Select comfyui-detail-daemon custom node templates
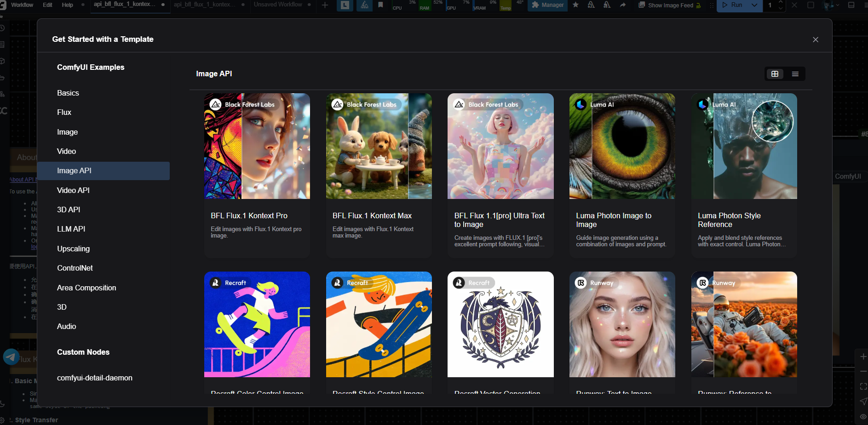 tap(103, 378)
